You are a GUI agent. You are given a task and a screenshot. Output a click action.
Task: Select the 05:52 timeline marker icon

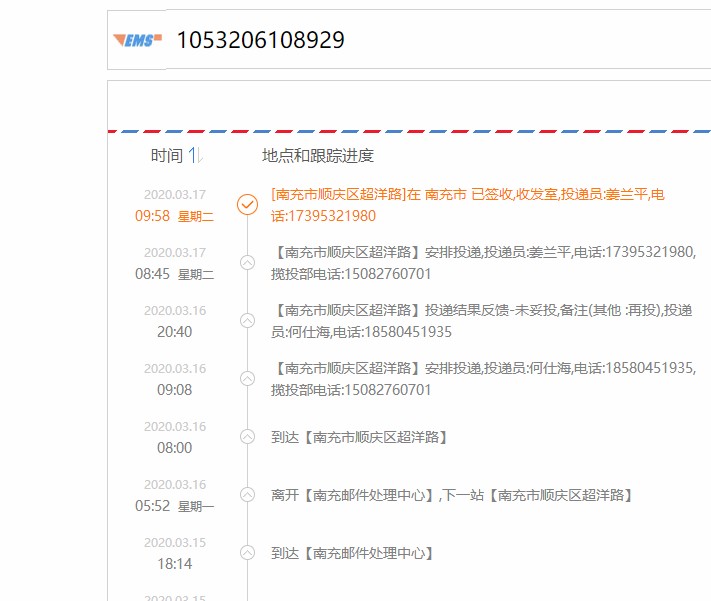click(247, 494)
